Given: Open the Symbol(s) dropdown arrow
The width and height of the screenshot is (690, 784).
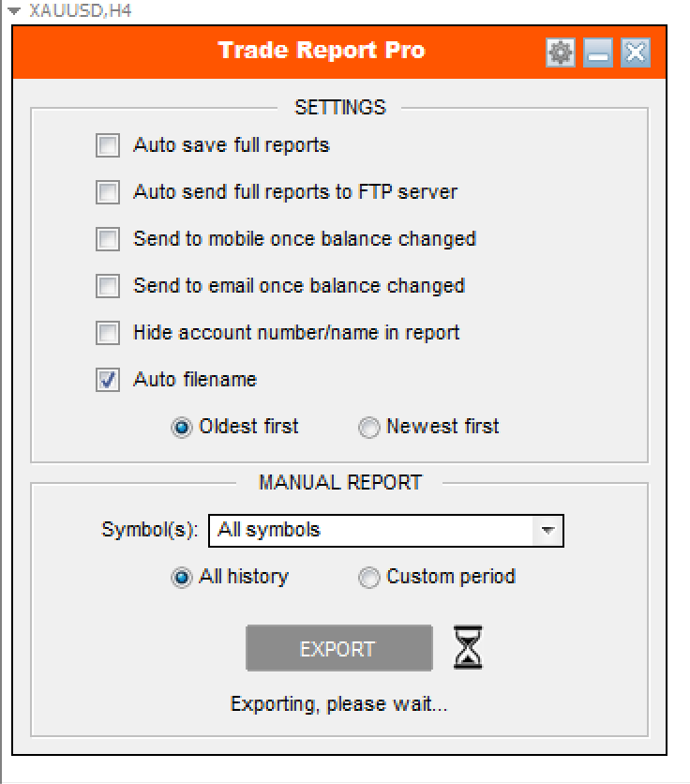Looking at the screenshot, I should coord(548,531).
